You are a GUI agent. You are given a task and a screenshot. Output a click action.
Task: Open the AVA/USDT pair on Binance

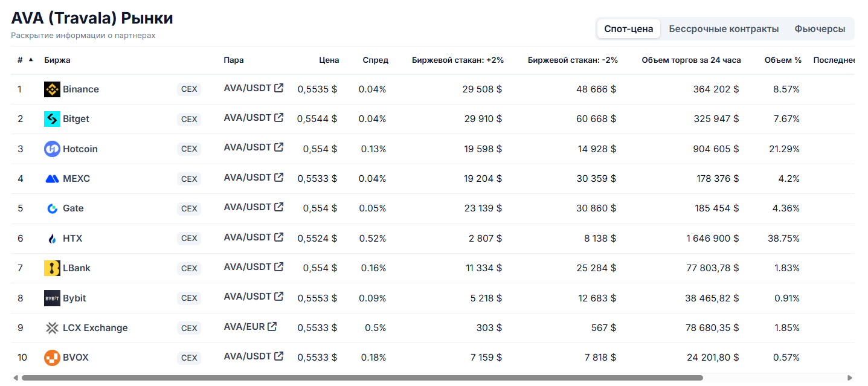pos(248,88)
